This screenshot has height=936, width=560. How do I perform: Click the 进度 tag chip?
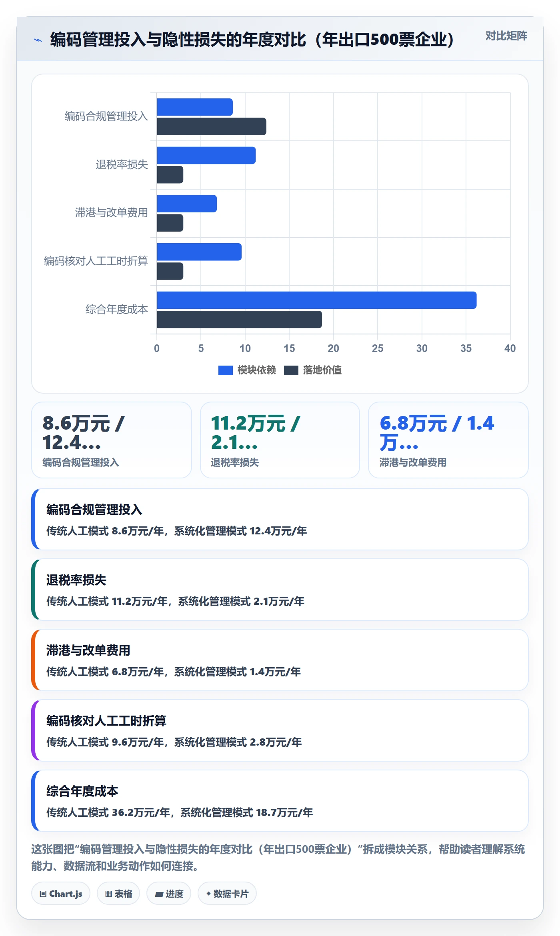(169, 893)
